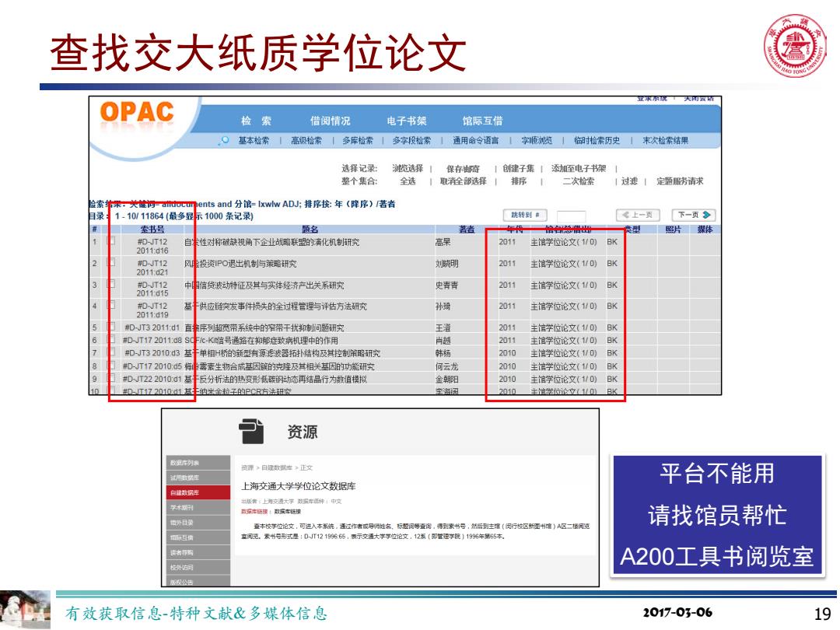This screenshot has width=840, height=630.
Task: Click the black 数据库链接 hyperlink
Action: (x=288, y=512)
